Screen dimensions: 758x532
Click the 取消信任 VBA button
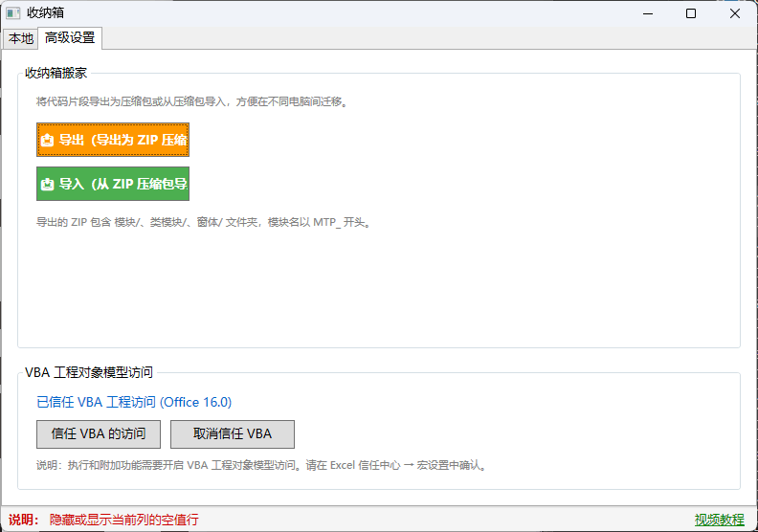coord(233,433)
